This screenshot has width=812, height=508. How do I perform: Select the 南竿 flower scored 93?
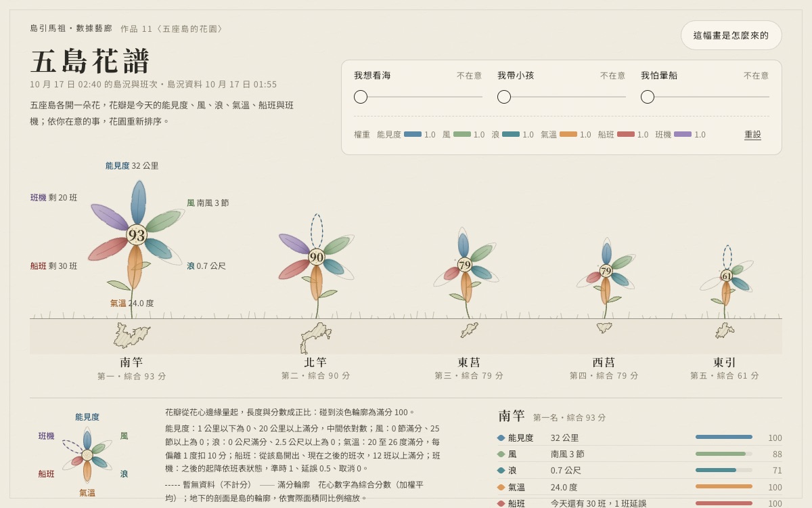pos(137,235)
